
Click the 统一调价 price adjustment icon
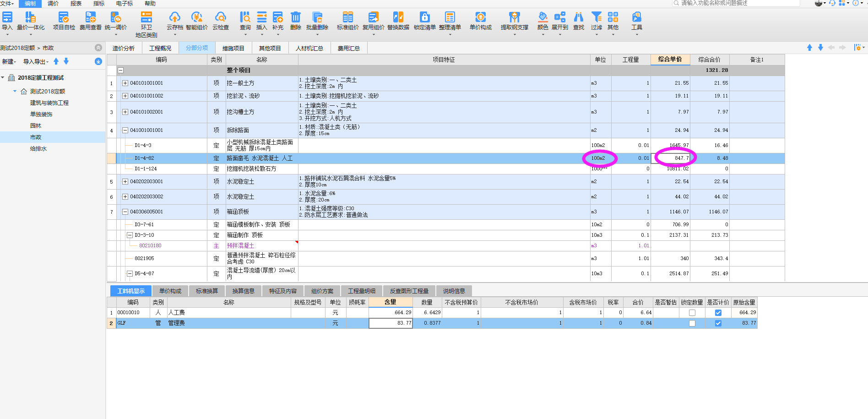click(x=115, y=17)
